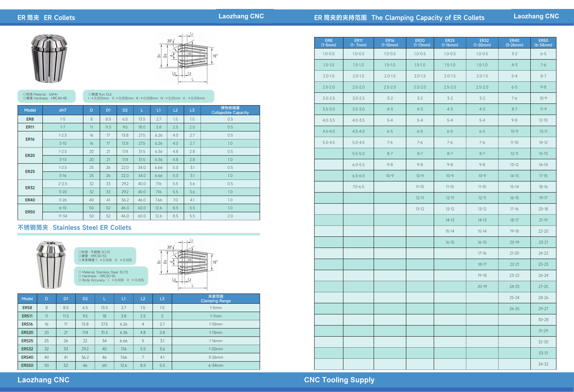The height and width of the screenshot is (392, 574).
Task: Click the '26-25' cell in ER40 column
Action: [514, 309]
